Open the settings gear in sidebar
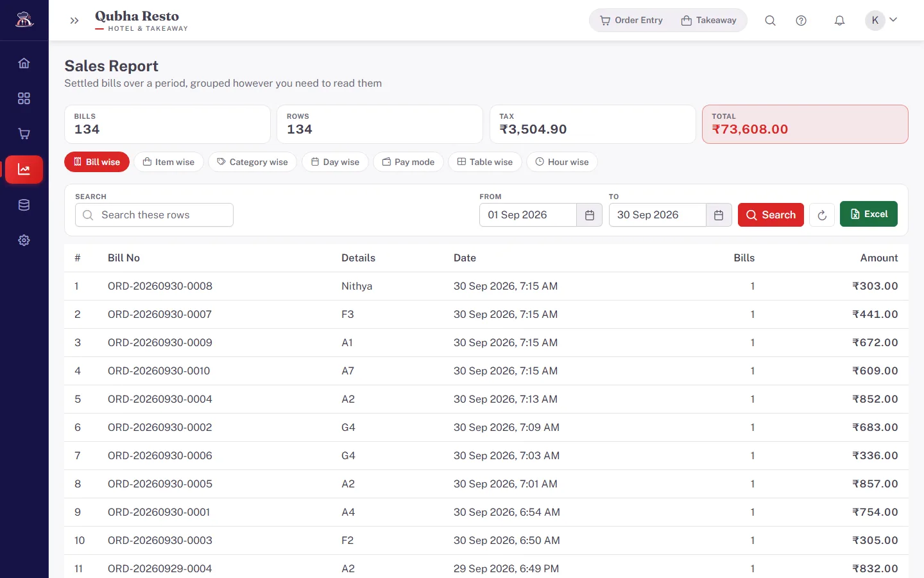Viewport: 924px width, 578px height. [x=24, y=240]
